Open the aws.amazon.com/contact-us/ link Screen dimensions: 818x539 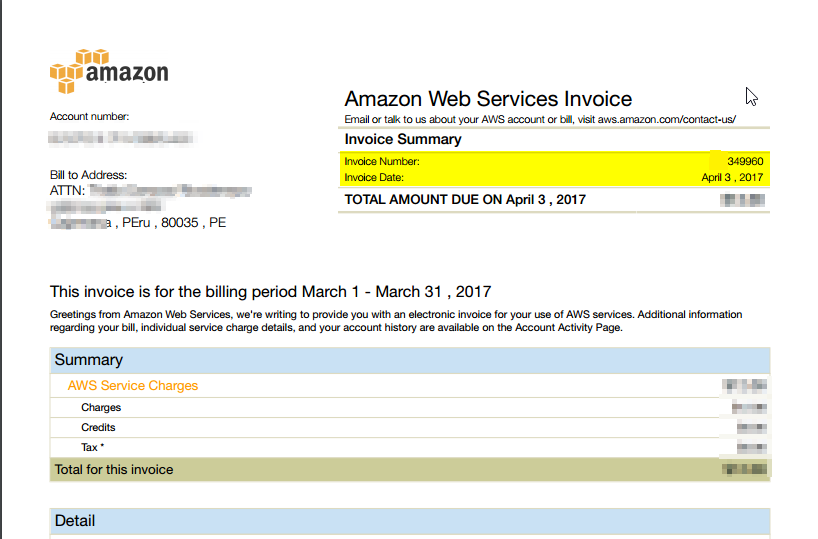[x=665, y=120]
